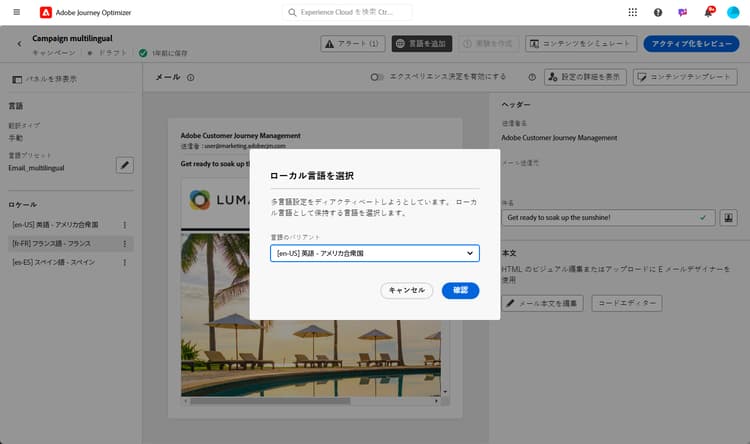The height and width of the screenshot is (444, 750).
Task: Click the コンテンツをシミュレート button
Action: 581,44
